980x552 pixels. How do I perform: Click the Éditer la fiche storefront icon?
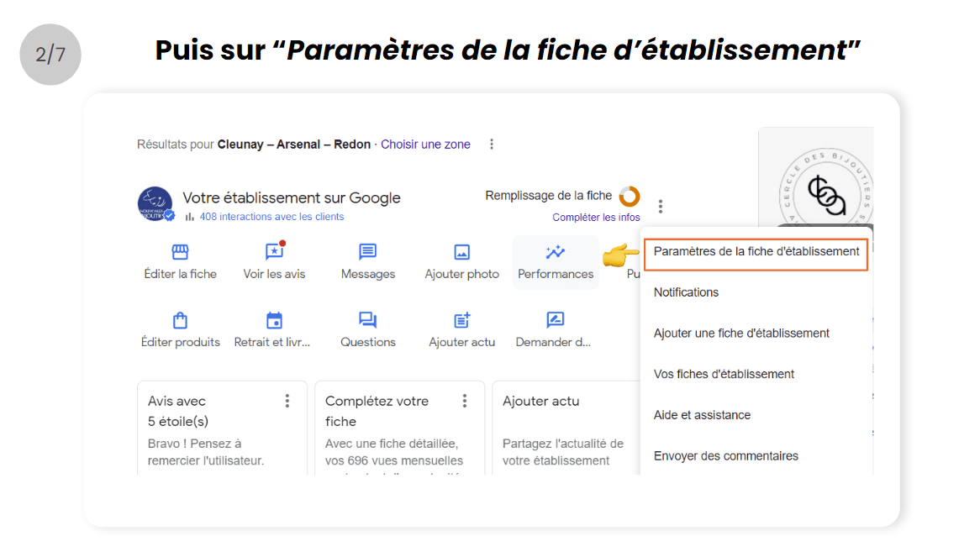(x=180, y=252)
